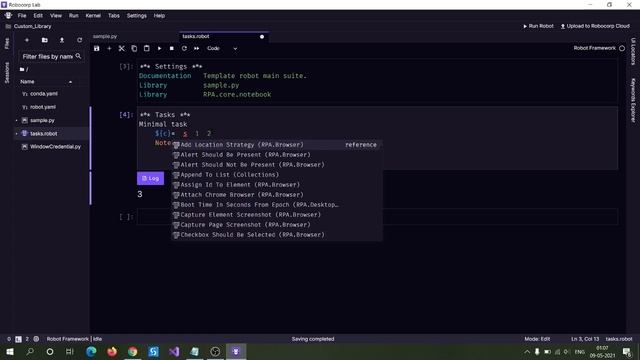Image resolution: width=640 pixels, height=360 pixels.
Task: Click the Custom_Library project folder label
Action: (33, 26)
